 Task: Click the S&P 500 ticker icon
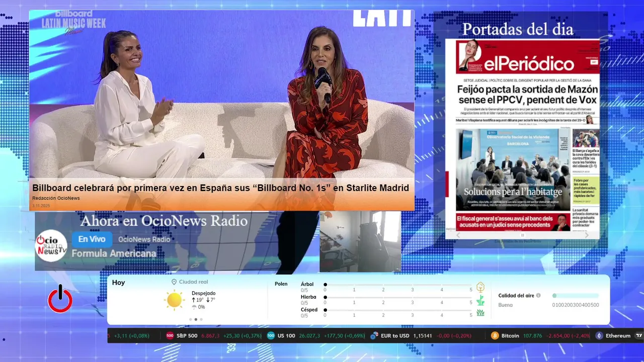point(170,335)
